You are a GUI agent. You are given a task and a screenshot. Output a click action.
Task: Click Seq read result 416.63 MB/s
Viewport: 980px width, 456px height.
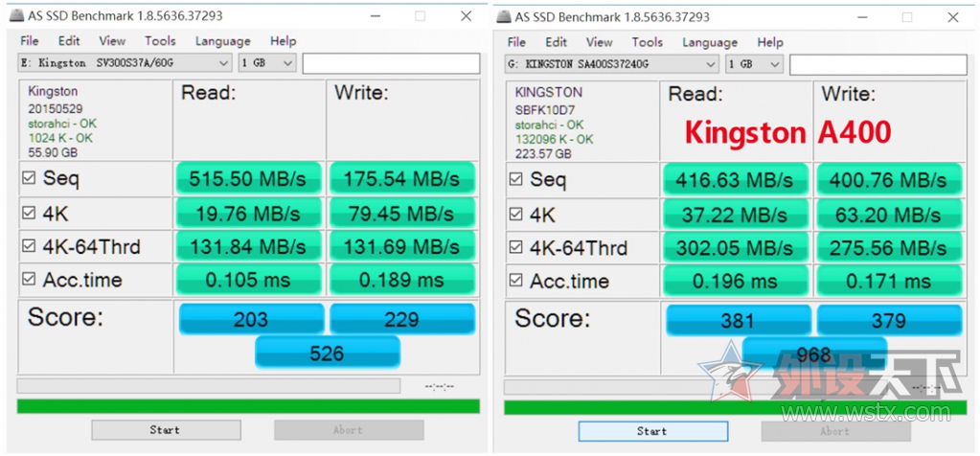point(736,180)
